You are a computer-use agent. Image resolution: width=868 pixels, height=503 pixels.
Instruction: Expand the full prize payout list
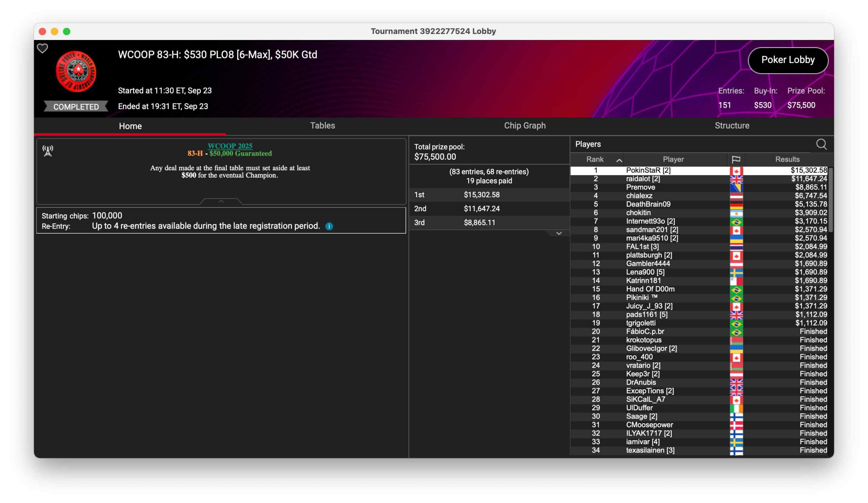[559, 234]
